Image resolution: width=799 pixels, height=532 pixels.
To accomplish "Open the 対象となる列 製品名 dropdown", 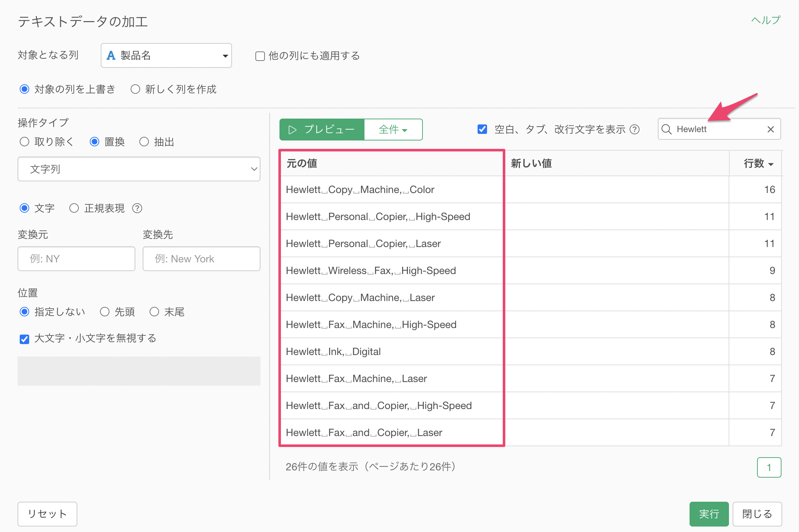I will click(166, 55).
